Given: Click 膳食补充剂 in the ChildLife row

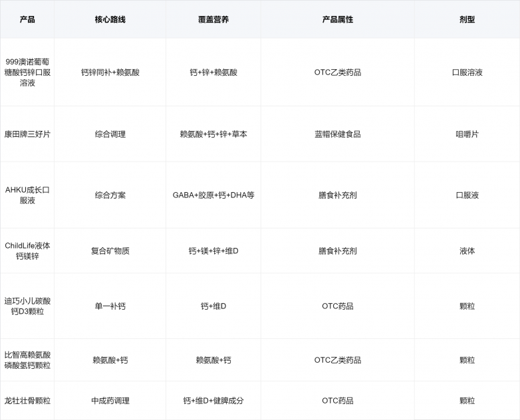Looking at the screenshot, I should point(338,251).
